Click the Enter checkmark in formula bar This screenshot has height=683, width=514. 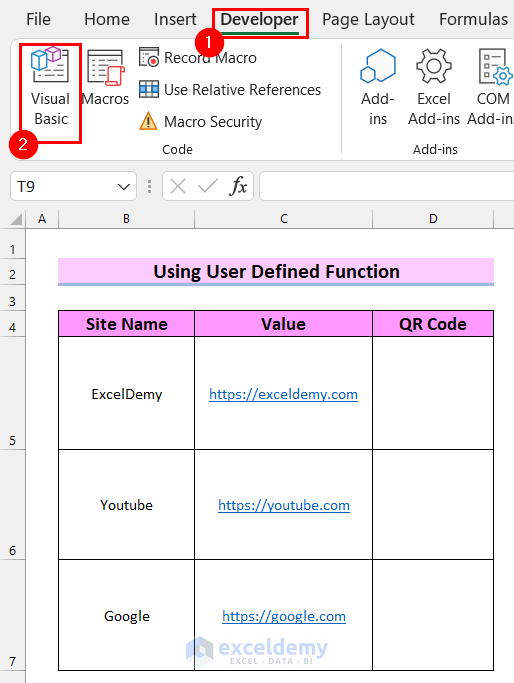(207, 186)
